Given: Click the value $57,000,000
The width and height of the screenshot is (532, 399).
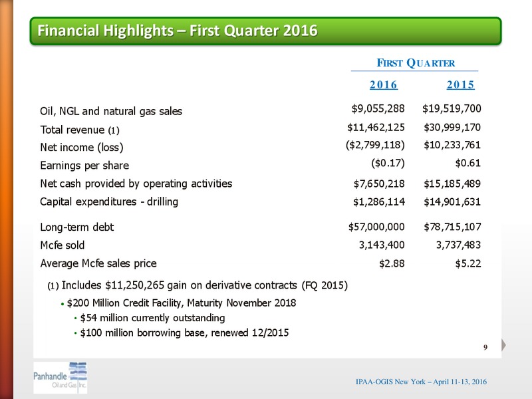Looking at the screenshot, I should tap(376, 227).
